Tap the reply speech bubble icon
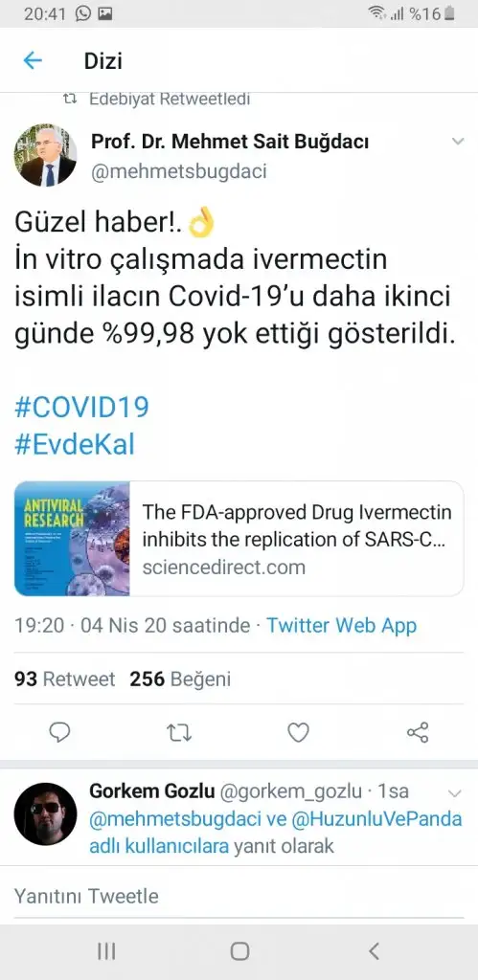The image size is (478, 980). point(59,732)
